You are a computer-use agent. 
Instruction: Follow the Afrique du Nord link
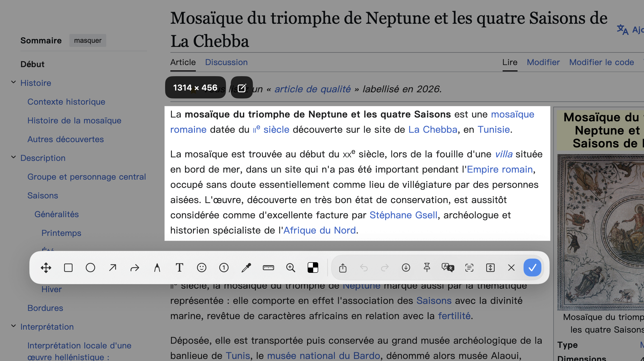pyautogui.click(x=320, y=230)
